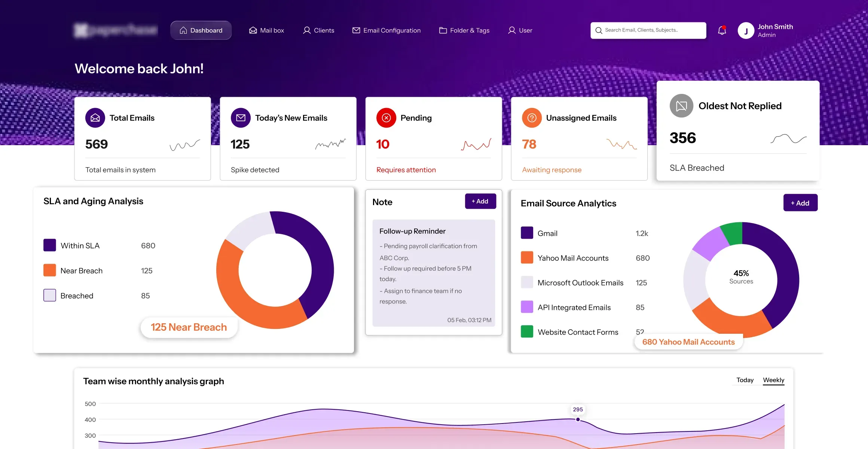Image resolution: width=868 pixels, height=449 pixels.
Task: Select the Weekly graph tab
Action: coord(773,380)
